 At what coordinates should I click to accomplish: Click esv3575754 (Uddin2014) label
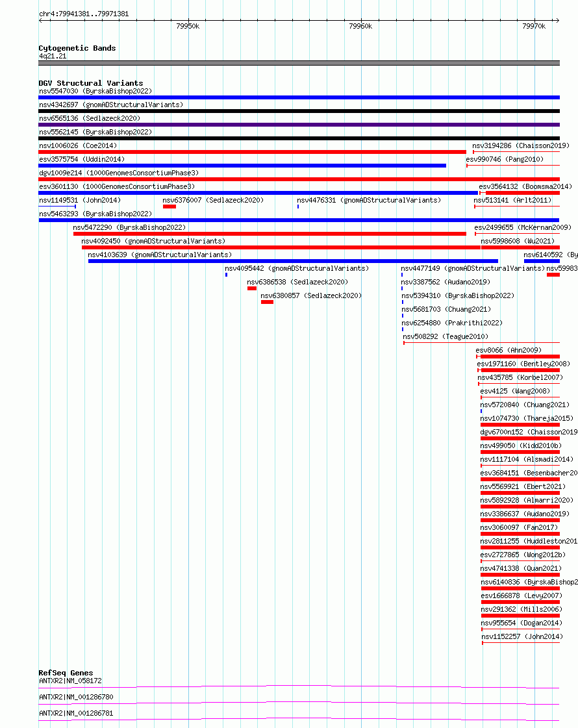coord(82,159)
